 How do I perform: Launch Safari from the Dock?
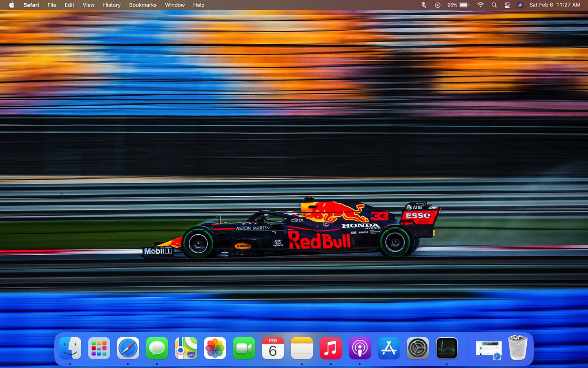coord(128,348)
